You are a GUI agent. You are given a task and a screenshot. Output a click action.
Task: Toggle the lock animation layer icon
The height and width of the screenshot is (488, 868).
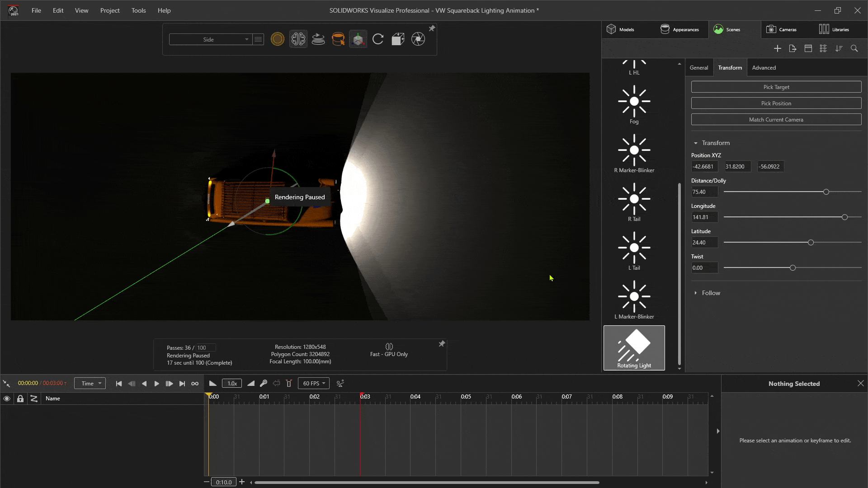click(x=20, y=398)
